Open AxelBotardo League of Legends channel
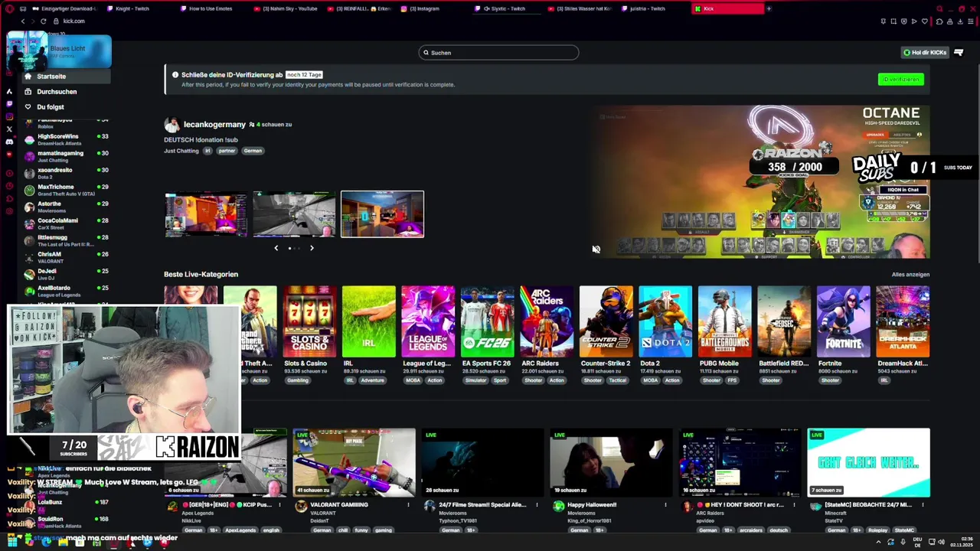The width and height of the screenshot is (980, 551). pos(67,291)
